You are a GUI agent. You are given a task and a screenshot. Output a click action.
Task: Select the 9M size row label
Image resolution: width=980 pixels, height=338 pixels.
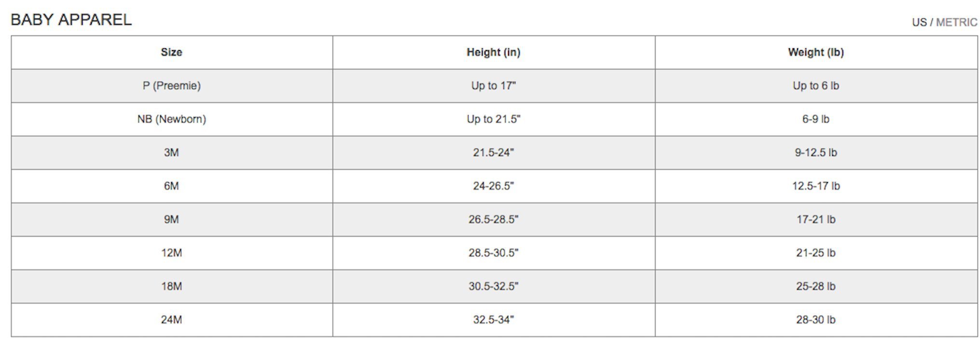(x=171, y=219)
